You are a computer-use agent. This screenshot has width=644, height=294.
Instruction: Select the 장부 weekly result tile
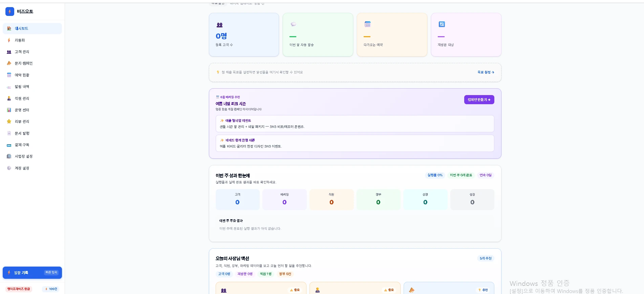click(378, 200)
